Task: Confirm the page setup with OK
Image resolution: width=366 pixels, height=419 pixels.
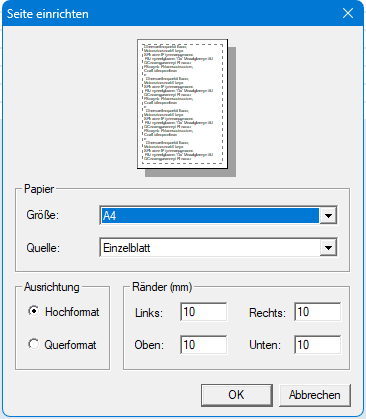Action: pos(236,395)
